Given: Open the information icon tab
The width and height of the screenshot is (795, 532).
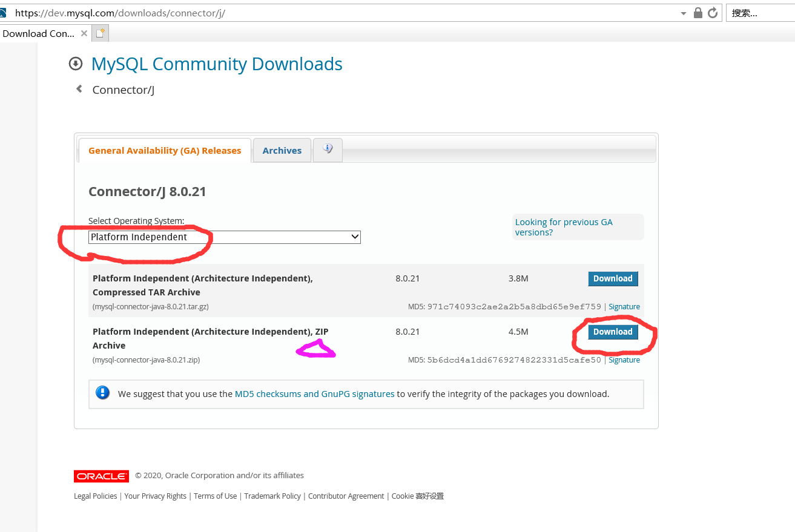Looking at the screenshot, I should [328, 149].
